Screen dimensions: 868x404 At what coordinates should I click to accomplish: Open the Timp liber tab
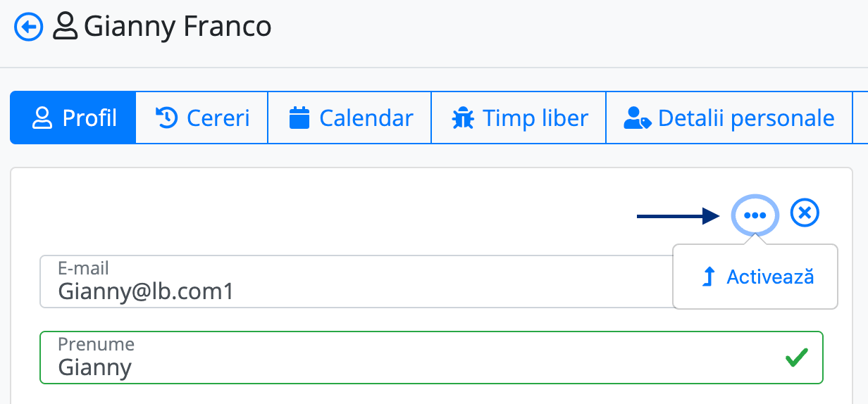click(x=519, y=118)
